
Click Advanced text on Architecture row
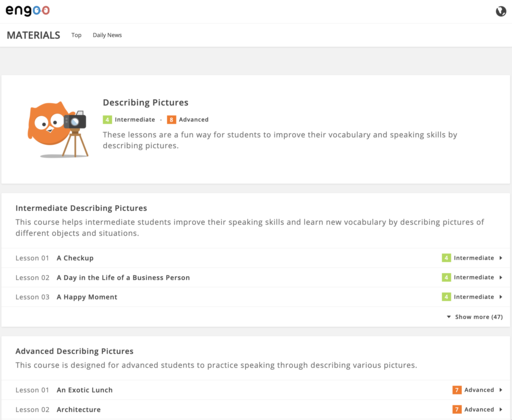(479, 409)
